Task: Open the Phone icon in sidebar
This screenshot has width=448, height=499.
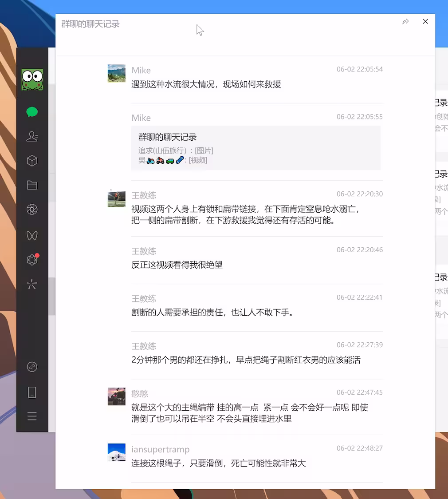Action: tap(32, 392)
